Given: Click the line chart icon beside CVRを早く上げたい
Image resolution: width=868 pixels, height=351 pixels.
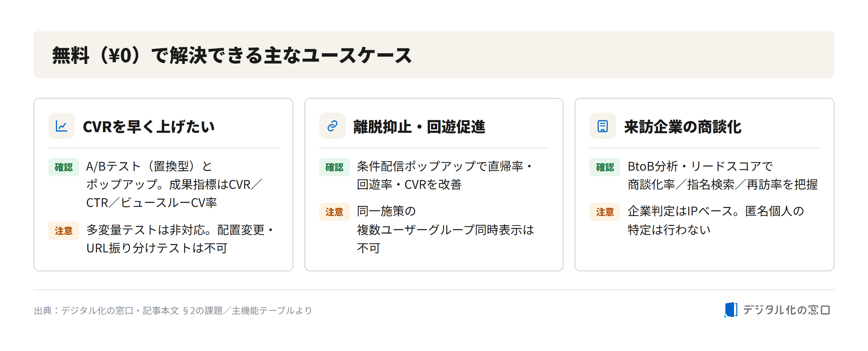Looking at the screenshot, I should pos(62,126).
